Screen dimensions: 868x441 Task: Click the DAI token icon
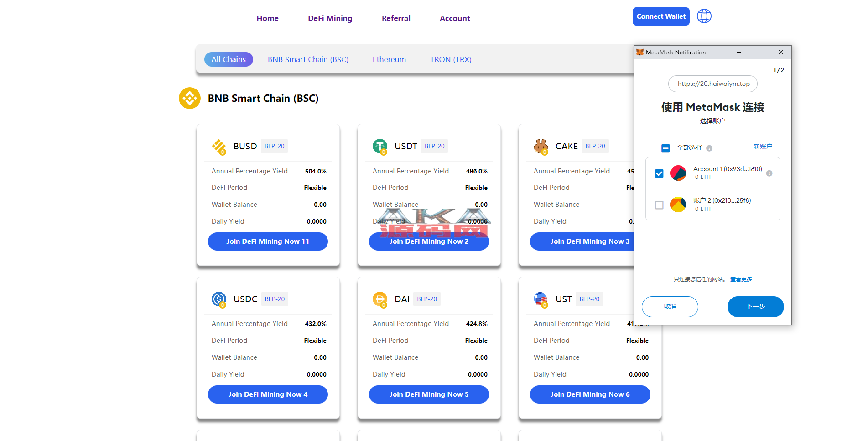(380, 299)
